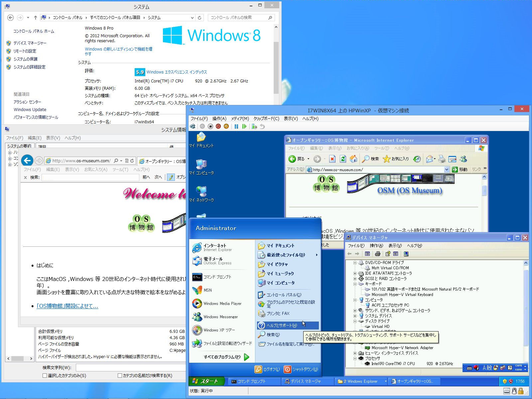Expand IDE ATA/ATAPI コントローラ node
This screenshot has width=532, height=399.
[355, 273]
